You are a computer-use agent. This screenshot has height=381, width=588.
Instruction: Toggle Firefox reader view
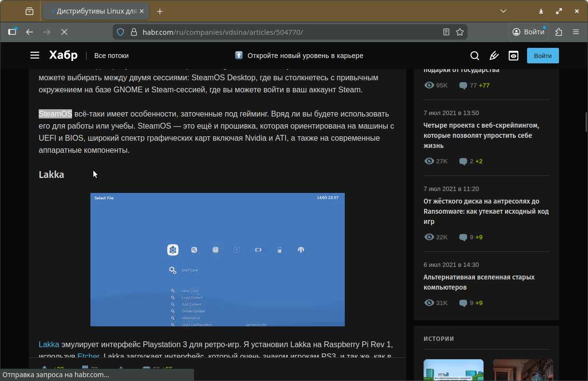pyautogui.click(x=446, y=32)
